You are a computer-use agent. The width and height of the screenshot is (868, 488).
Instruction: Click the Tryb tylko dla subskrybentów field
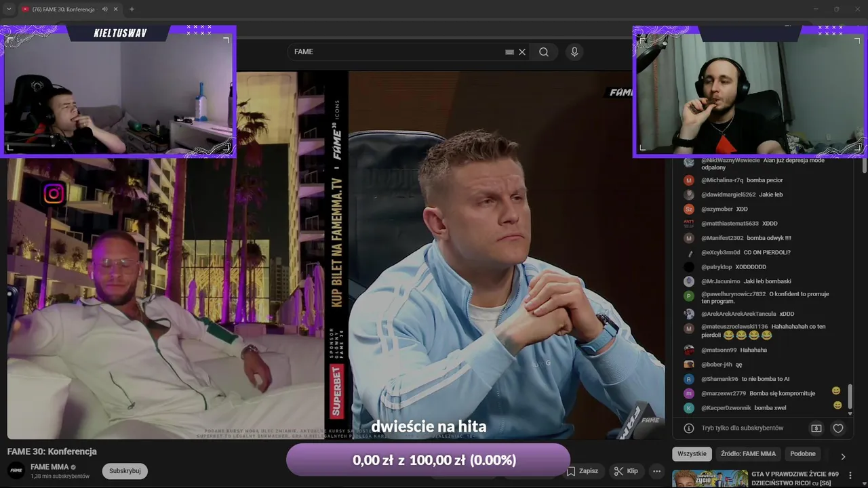tap(743, 428)
